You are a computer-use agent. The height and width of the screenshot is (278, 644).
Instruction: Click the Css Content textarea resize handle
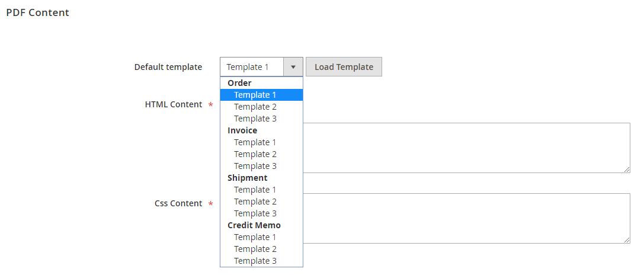point(627,240)
